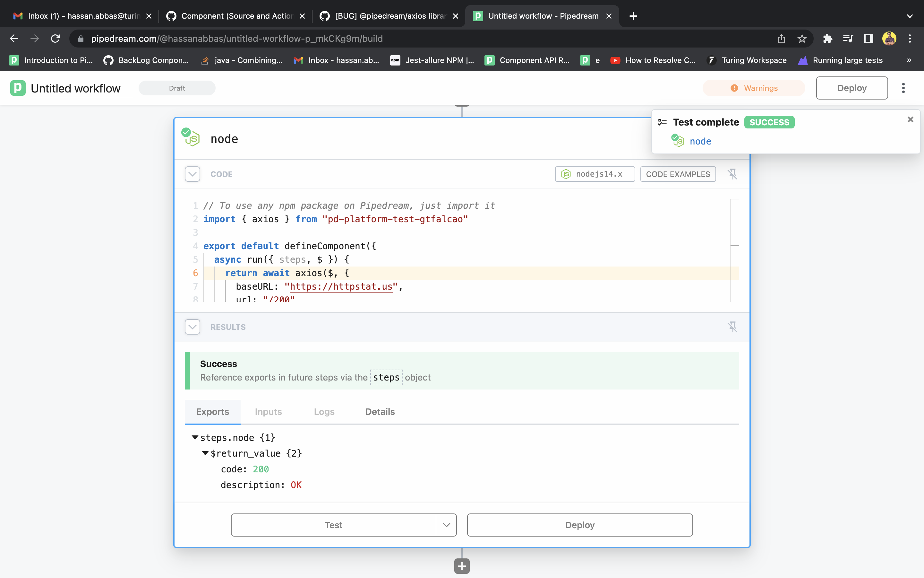Close the Test complete notification

click(x=910, y=120)
